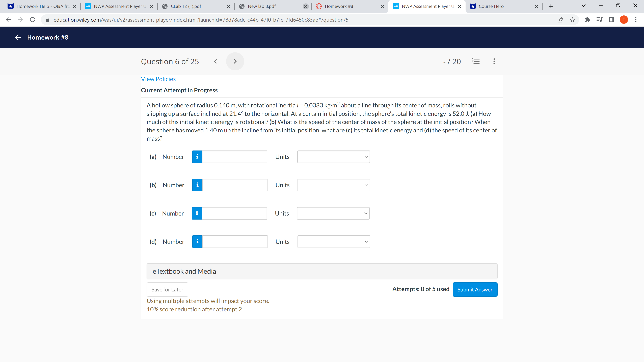Open the View Policies link

click(x=158, y=79)
